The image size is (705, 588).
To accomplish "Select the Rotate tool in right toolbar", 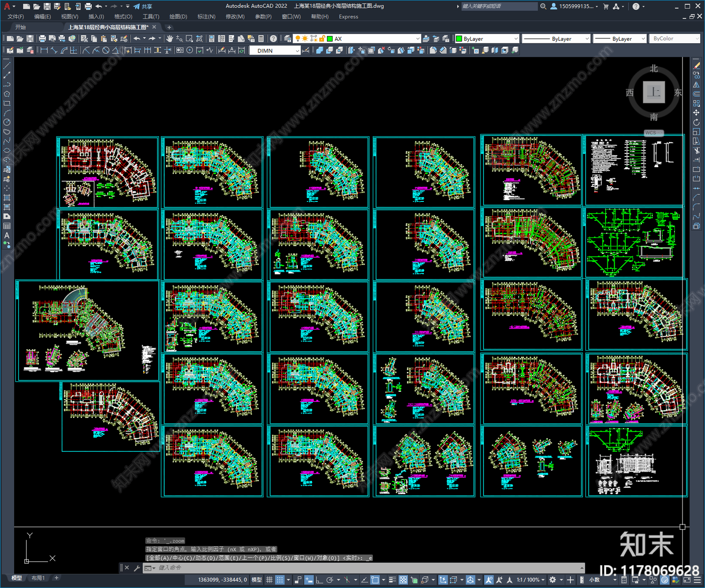I will [696, 122].
